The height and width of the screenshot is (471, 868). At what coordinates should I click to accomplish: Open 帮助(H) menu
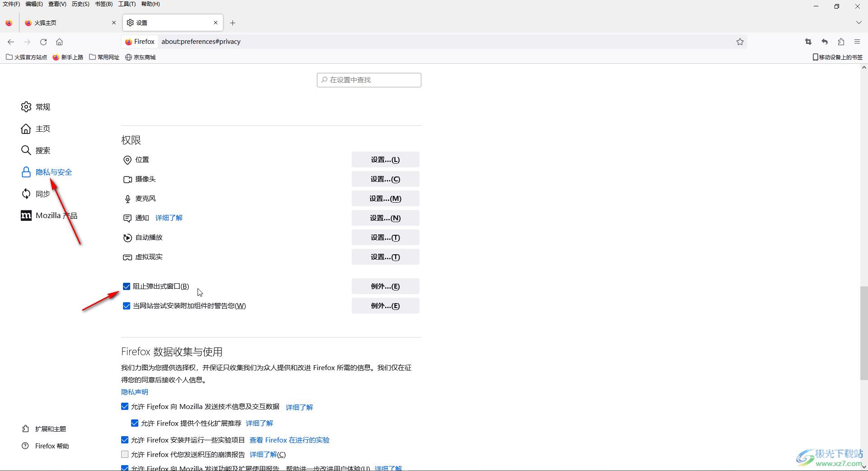tap(151, 4)
